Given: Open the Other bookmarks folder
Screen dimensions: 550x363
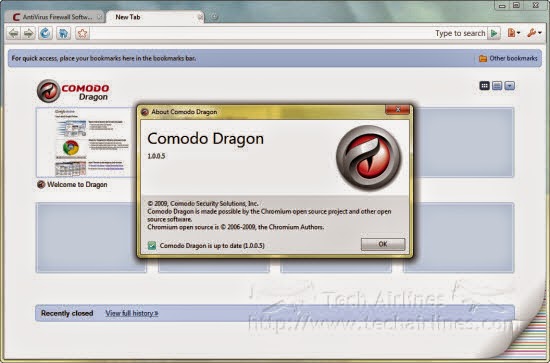Looking at the screenshot, I should click(508, 58).
